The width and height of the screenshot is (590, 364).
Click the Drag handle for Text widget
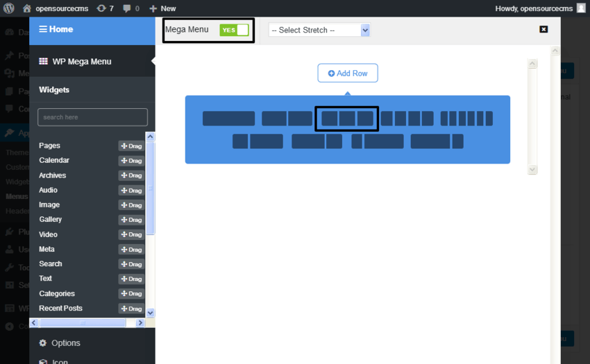pos(131,279)
